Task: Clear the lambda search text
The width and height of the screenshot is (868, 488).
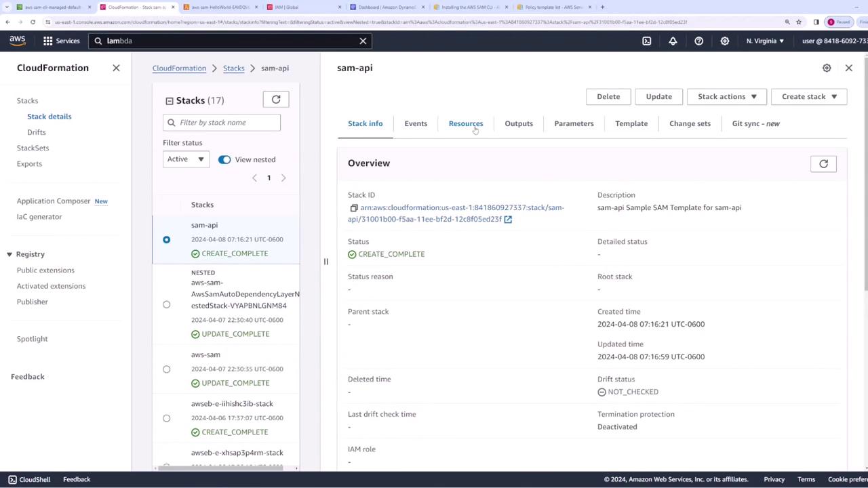Action: click(x=363, y=41)
